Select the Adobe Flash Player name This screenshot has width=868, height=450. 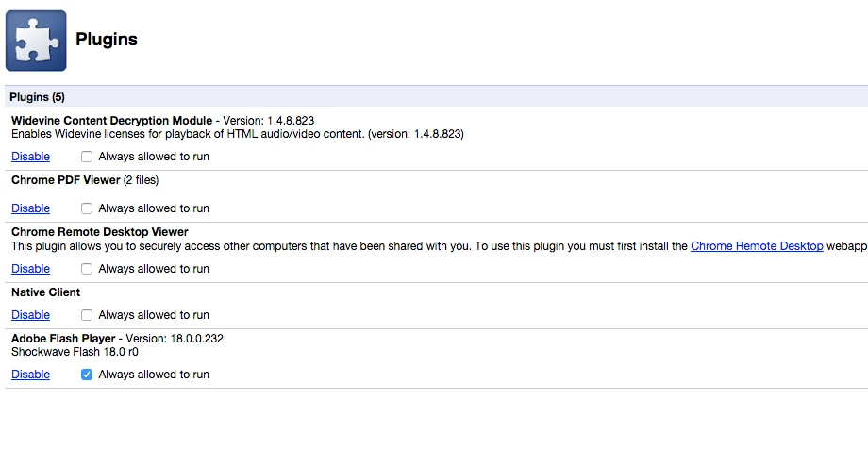63,339
